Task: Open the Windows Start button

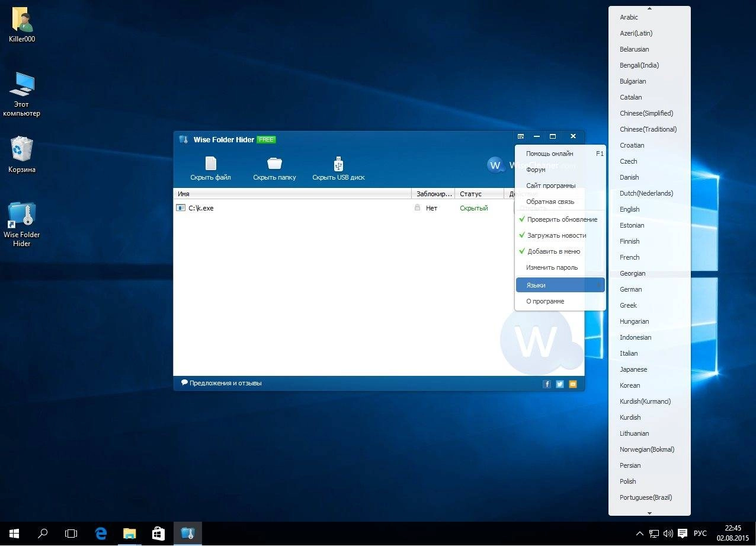Action: tap(14, 534)
